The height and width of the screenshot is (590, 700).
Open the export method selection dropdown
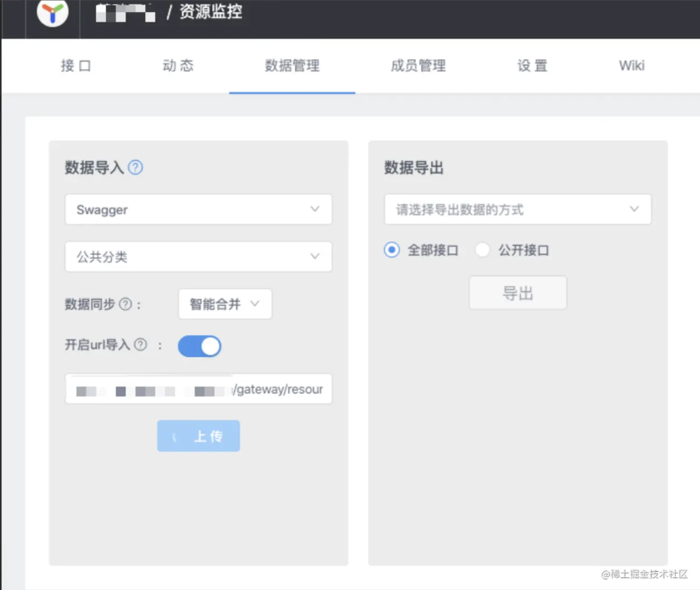pyautogui.click(x=517, y=209)
